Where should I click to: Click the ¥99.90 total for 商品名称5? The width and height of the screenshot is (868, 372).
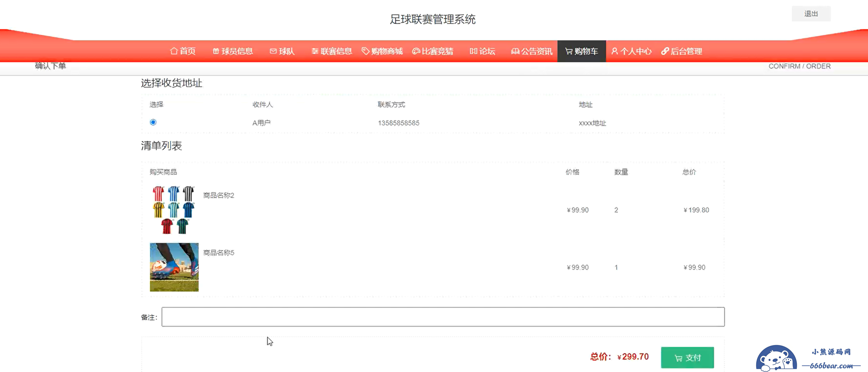tap(694, 267)
